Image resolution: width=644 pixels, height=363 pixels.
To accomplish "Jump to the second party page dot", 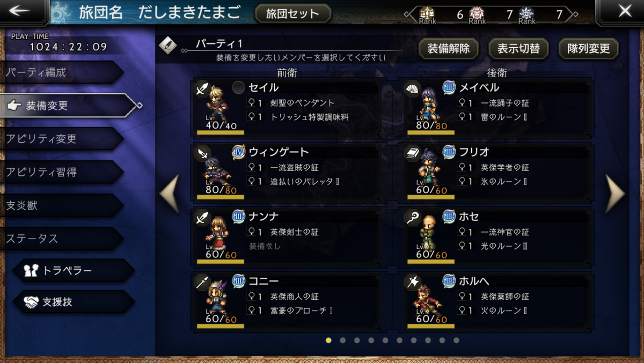I will [x=342, y=340].
